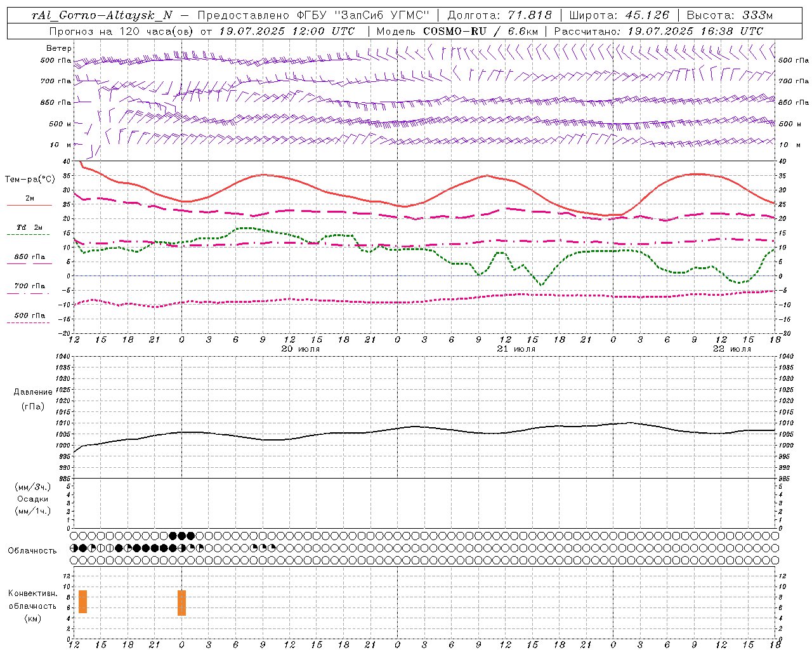Click the 20 июля date label

pyautogui.click(x=301, y=349)
